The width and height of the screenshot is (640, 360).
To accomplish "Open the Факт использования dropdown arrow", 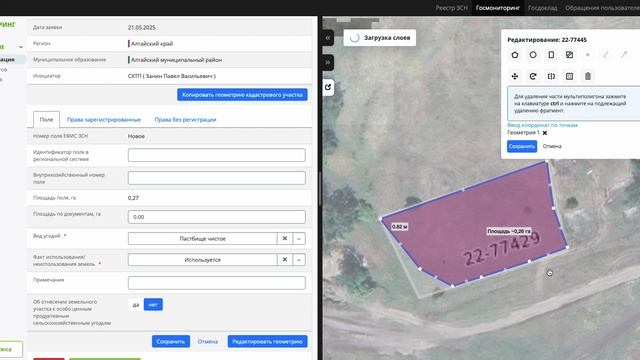I will 299,260.
